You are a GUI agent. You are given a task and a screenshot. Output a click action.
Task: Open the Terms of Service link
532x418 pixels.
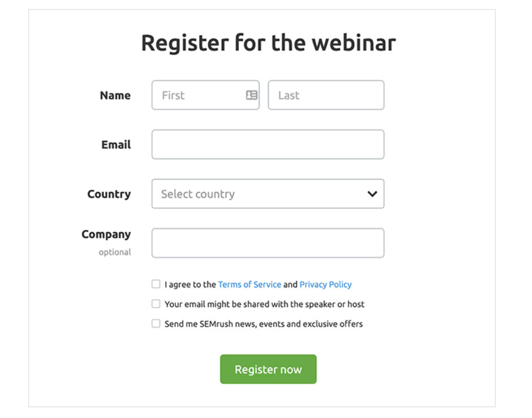[x=250, y=284]
